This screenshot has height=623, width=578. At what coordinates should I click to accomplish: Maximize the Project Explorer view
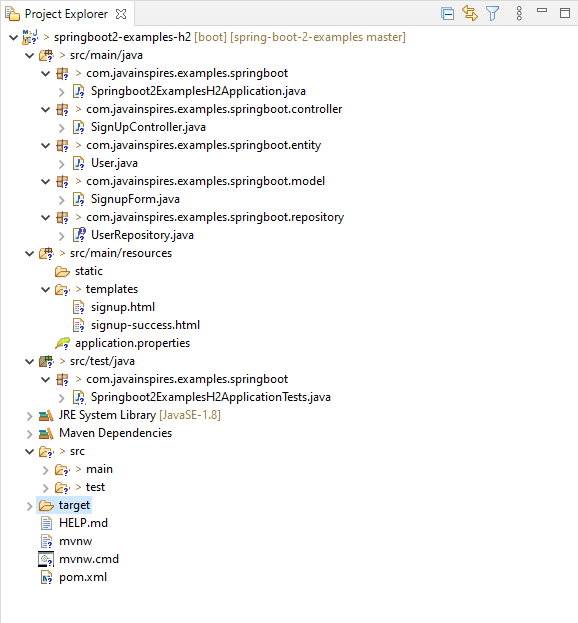[564, 13]
